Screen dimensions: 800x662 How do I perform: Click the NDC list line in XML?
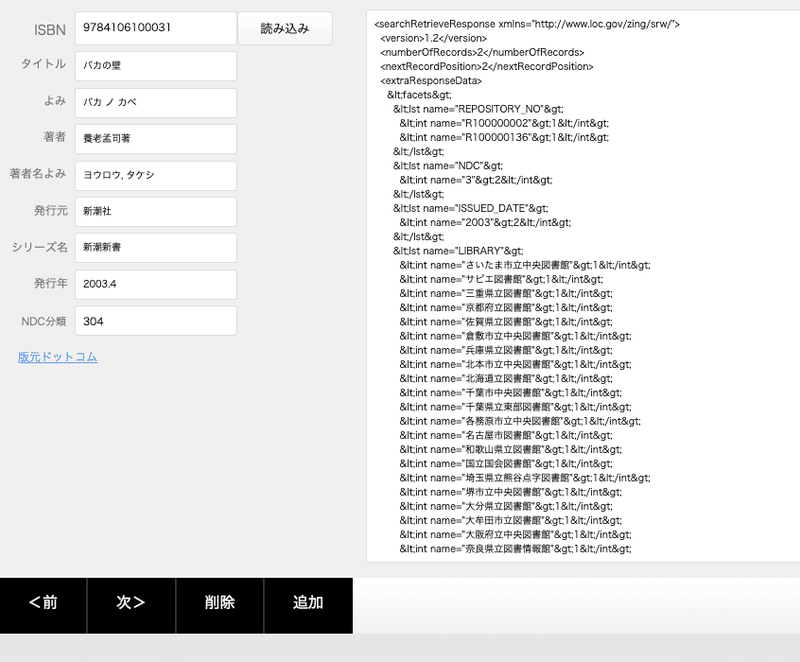pos(448,166)
